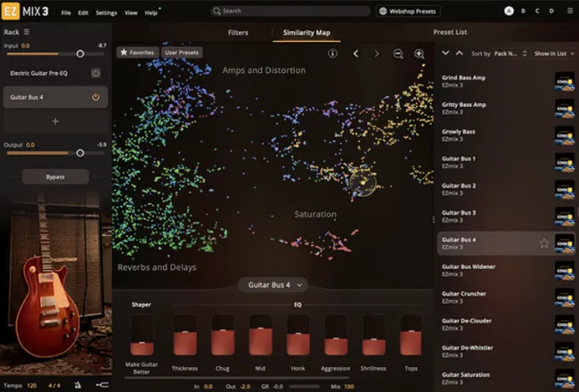Select the Guitar Bus 1 preset
The image size is (579, 392).
pos(506,162)
